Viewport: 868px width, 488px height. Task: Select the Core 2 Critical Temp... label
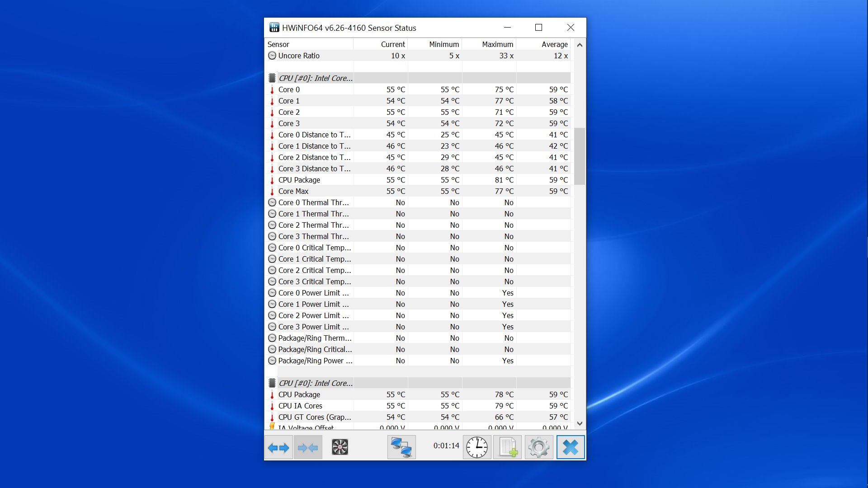point(315,270)
